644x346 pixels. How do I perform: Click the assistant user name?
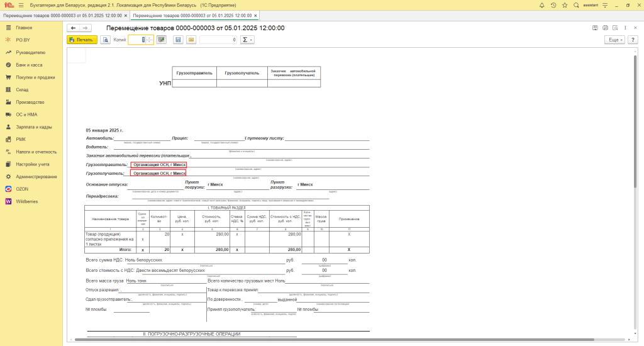coord(591,5)
